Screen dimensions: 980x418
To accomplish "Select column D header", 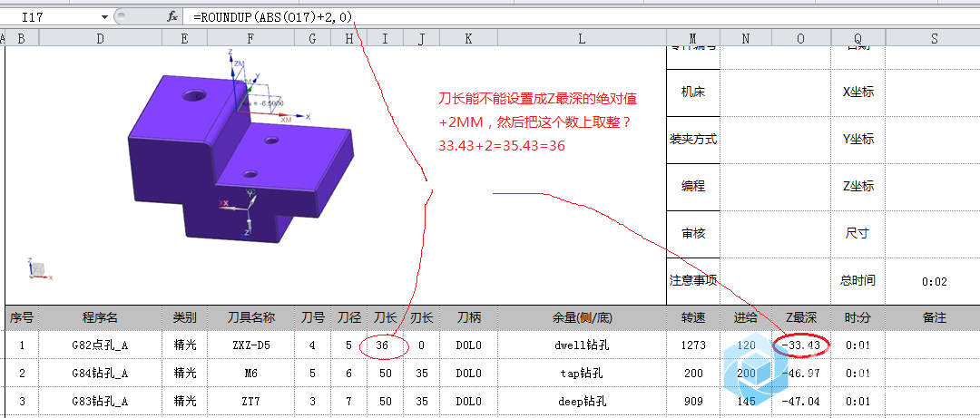I will [x=100, y=39].
